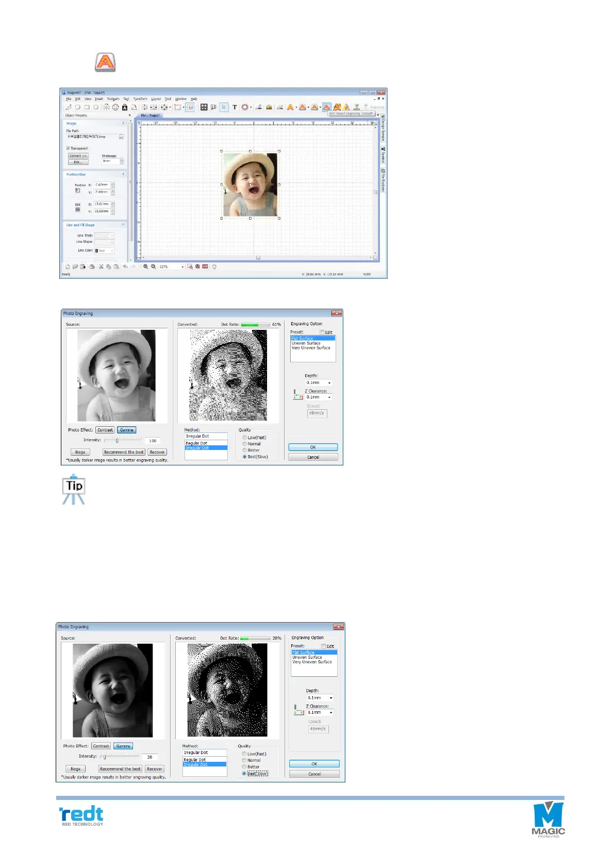Image resolution: width=614 pixels, height=868 pixels.
Task: Click the zoom in magnifier icon
Action: (146, 266)
